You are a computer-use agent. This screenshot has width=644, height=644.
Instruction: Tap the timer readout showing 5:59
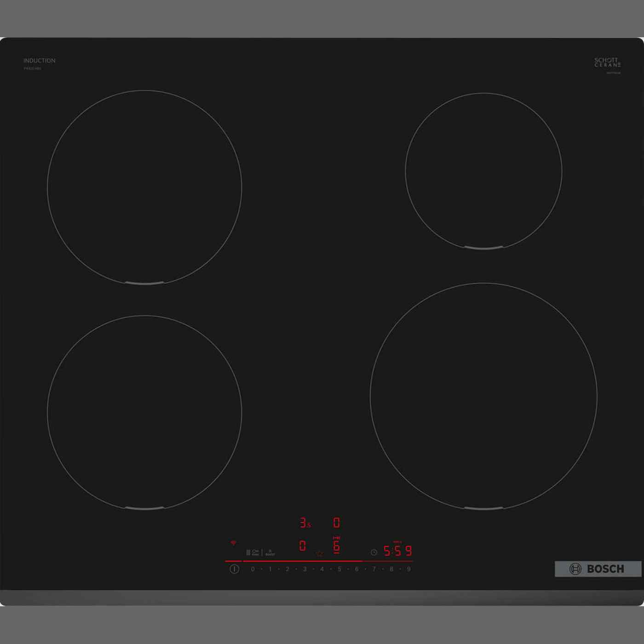pyautogui.click(x=398, y=551)
